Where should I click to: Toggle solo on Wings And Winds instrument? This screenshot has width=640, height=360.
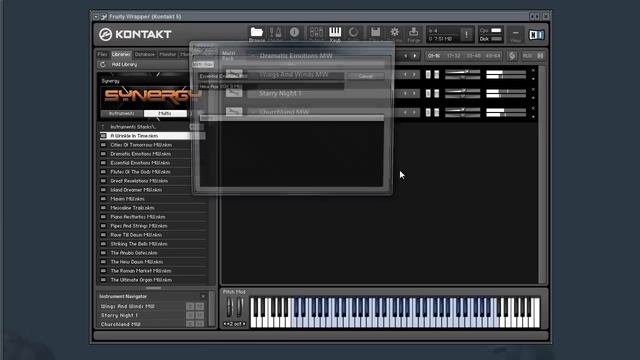(x=428, y=74)
